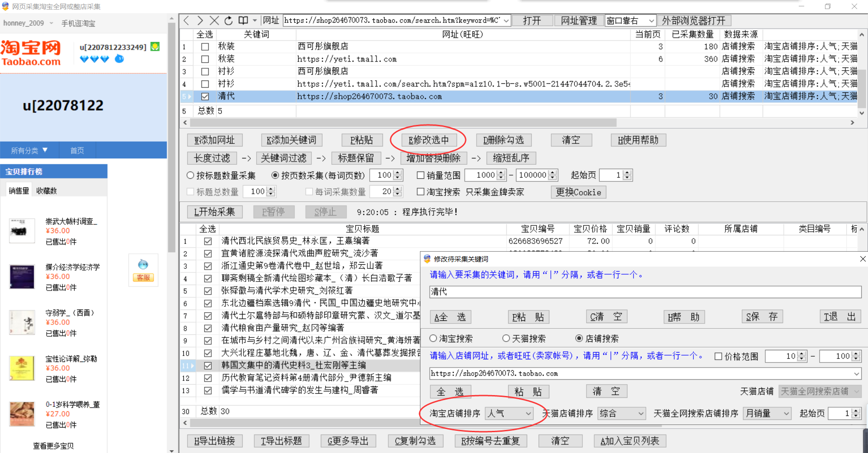Screen dimensions: 868x453
Task: Click the browser forward arrow icon
Action: tap(200, 20)
